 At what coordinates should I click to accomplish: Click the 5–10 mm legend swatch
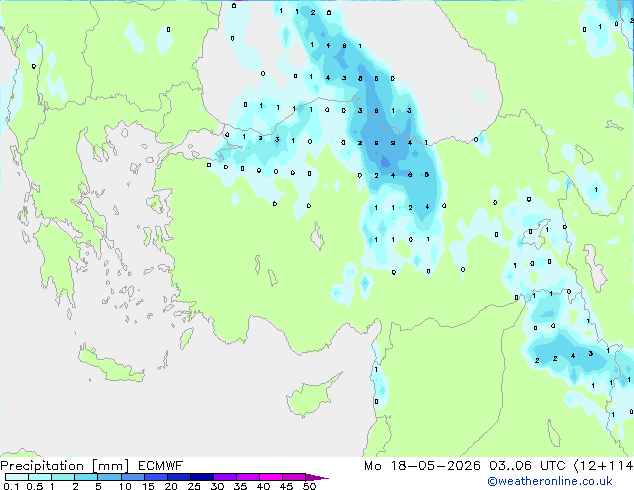pyautogui.click(x=109, y=477)
